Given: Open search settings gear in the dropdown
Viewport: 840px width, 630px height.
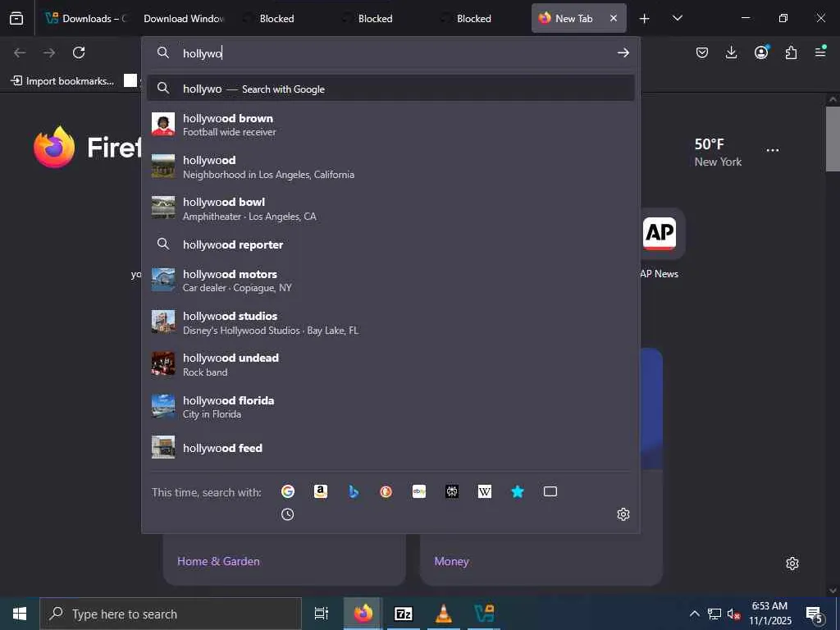Looking at the screenshot, I should tap(623, 514).
